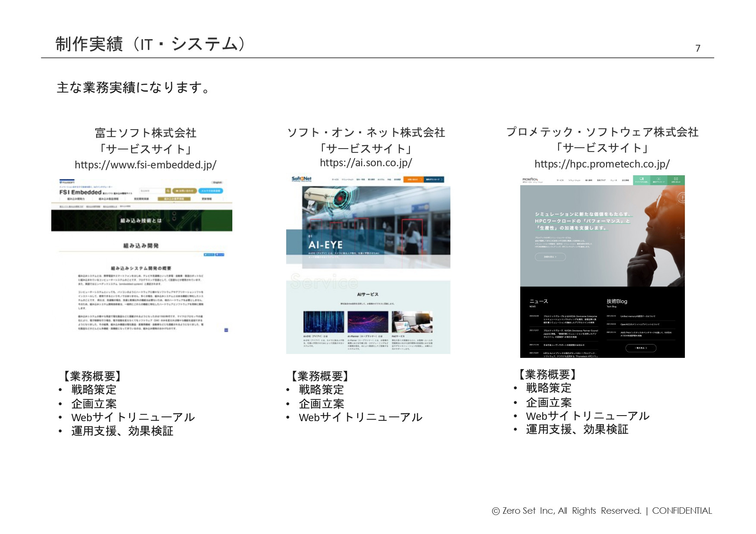Open the link https://www.fsi-embedded.jp/
756x534 pixels.
click(x=146, y=164)
